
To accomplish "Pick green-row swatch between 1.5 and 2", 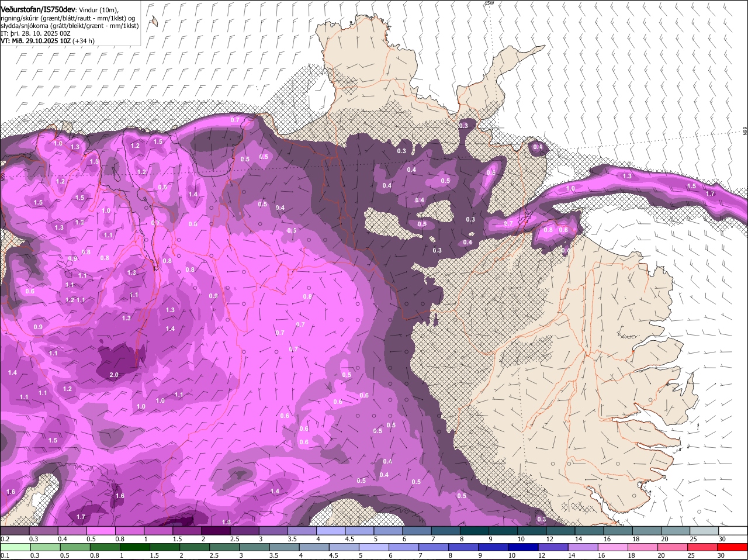I will (164, 547).
